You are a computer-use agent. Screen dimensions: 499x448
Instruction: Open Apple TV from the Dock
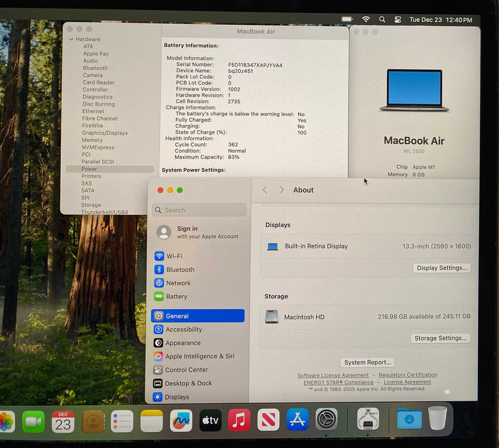[x=210, y=420]
